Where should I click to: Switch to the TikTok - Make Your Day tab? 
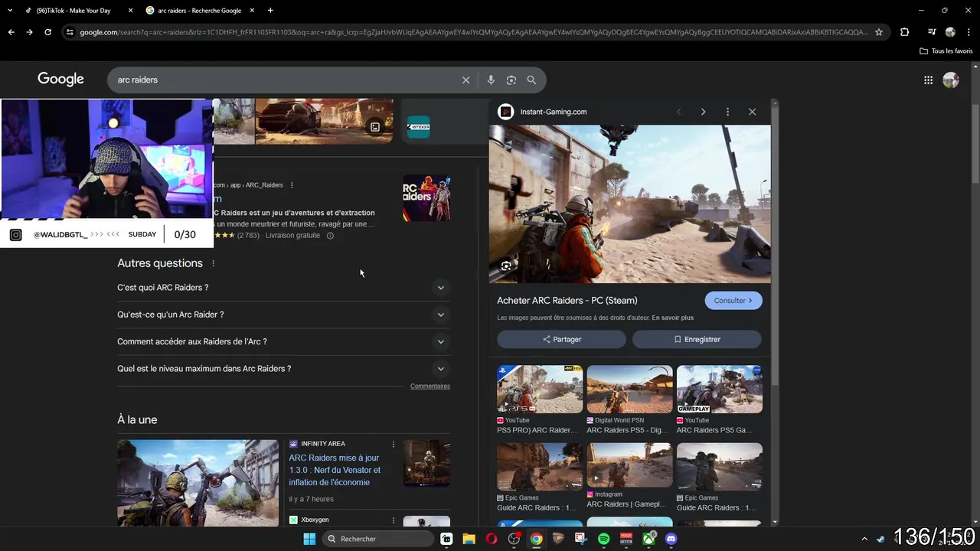pyautogui.click(x=73, y=11)
